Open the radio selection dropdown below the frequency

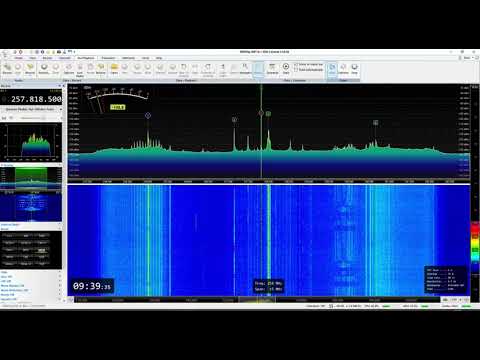click(32, 109)
